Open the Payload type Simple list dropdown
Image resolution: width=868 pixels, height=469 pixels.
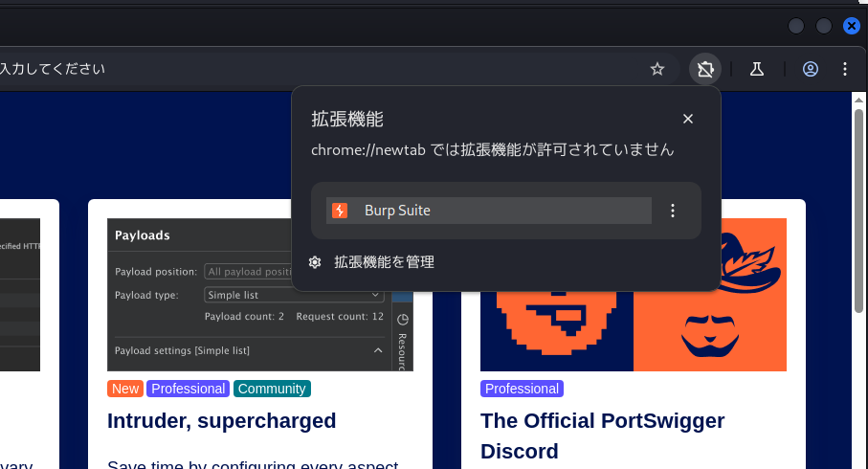294,295
